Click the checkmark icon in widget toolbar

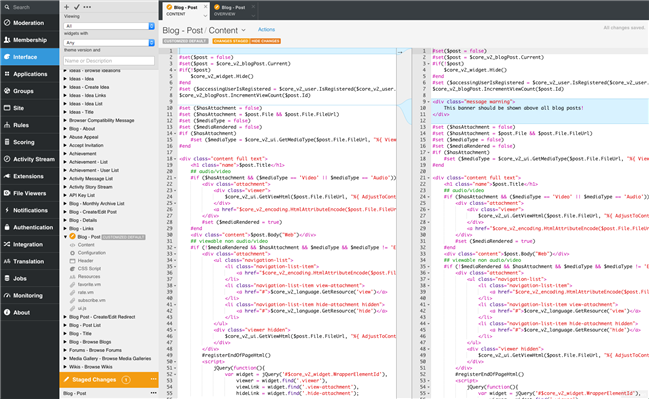[x=77, y=7]
